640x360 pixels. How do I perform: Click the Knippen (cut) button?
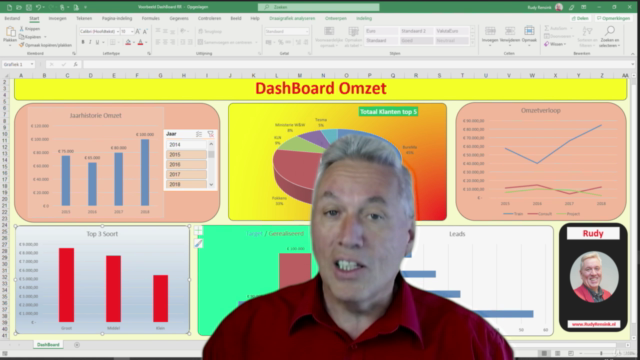pos(29,29)
